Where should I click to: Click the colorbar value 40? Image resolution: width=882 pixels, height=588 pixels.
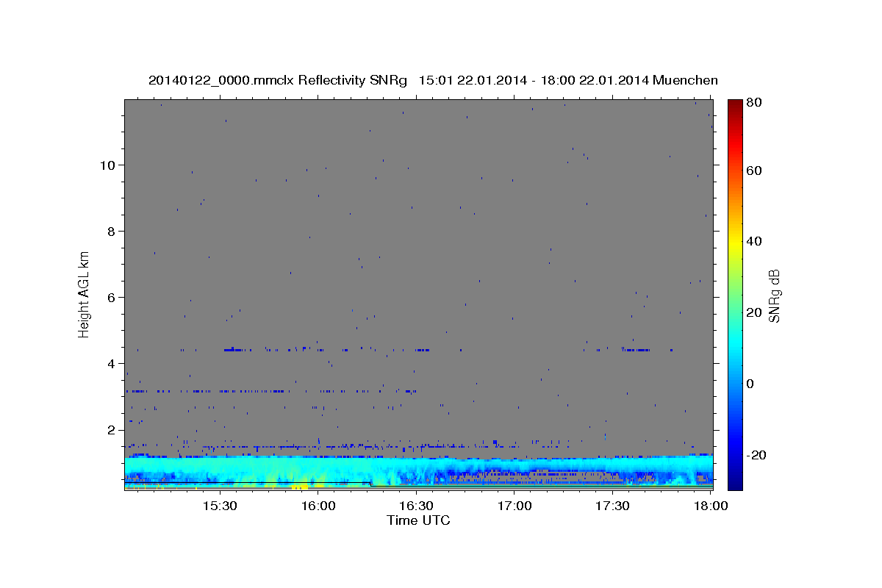pos(753,241)
